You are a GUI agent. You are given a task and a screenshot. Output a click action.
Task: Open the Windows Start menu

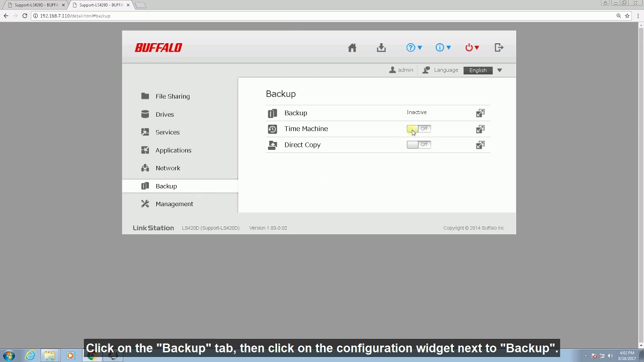point(9,356)
